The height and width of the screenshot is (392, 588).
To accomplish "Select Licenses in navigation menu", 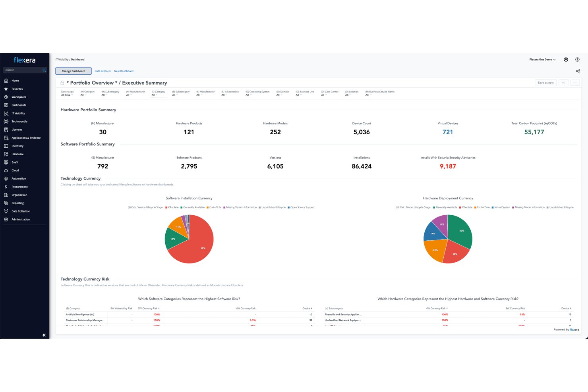I will pos(17,129).
